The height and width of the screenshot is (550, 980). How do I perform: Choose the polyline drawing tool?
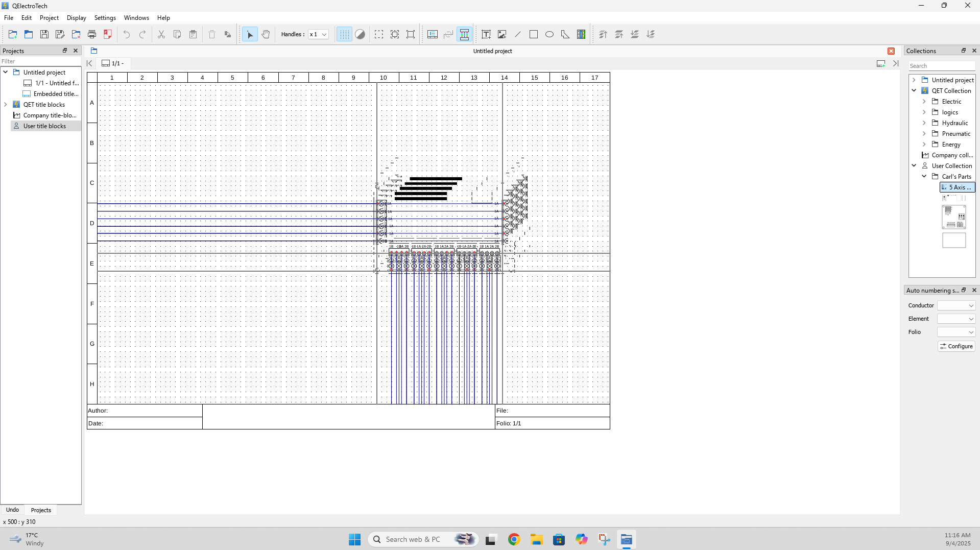click(565, 35)
